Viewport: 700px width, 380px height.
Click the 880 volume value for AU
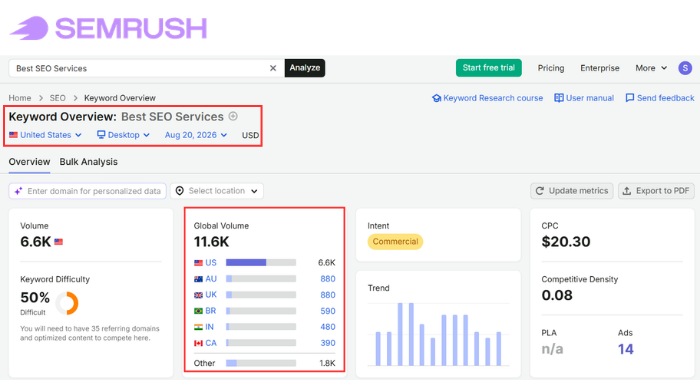tap(328, 279)
